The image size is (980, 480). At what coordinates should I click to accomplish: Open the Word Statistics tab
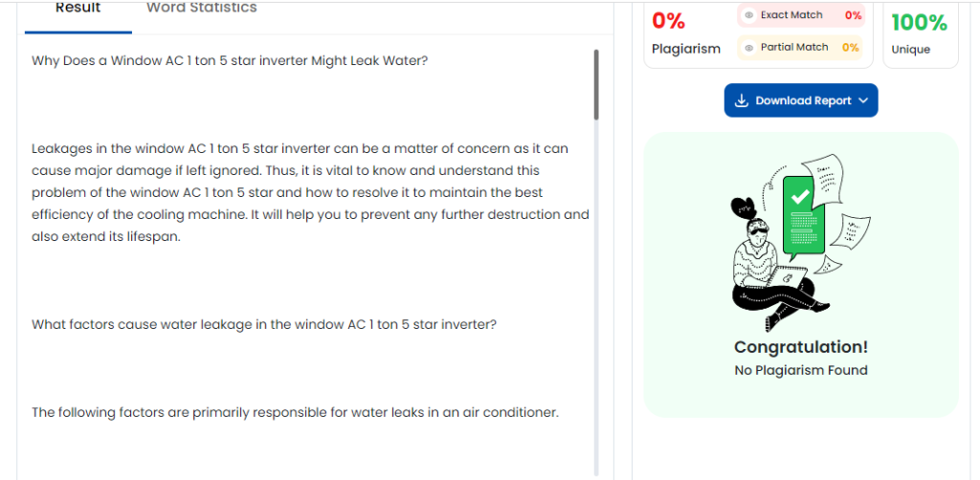tap(201, 8)
